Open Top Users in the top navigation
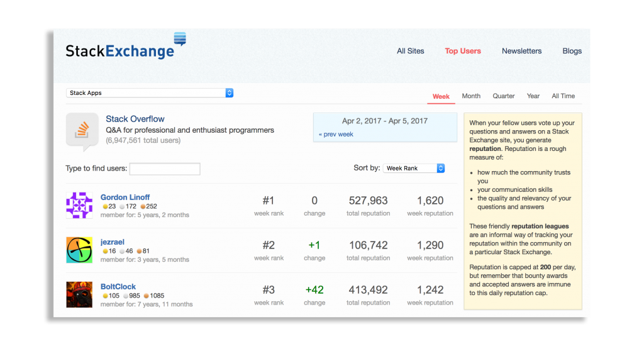 tap(463, 51)
